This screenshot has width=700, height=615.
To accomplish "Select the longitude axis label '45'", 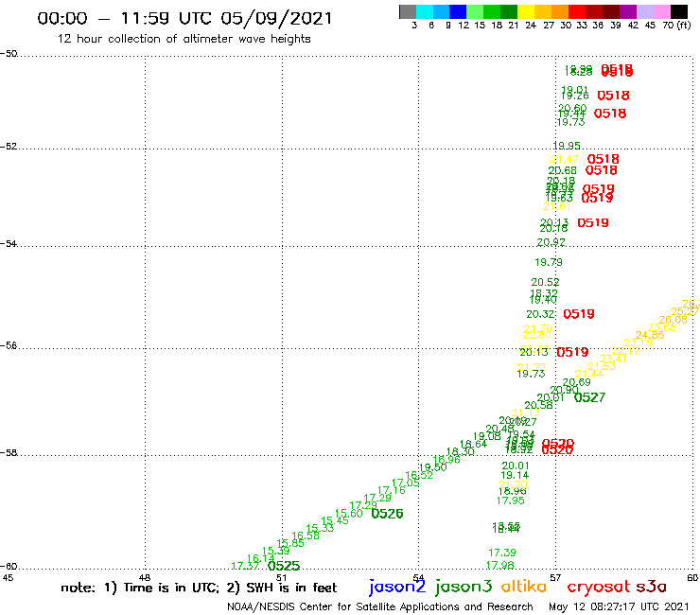I will point(8,578).
